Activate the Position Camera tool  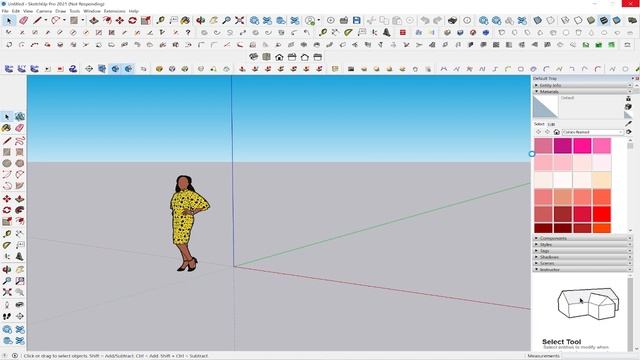7,305
